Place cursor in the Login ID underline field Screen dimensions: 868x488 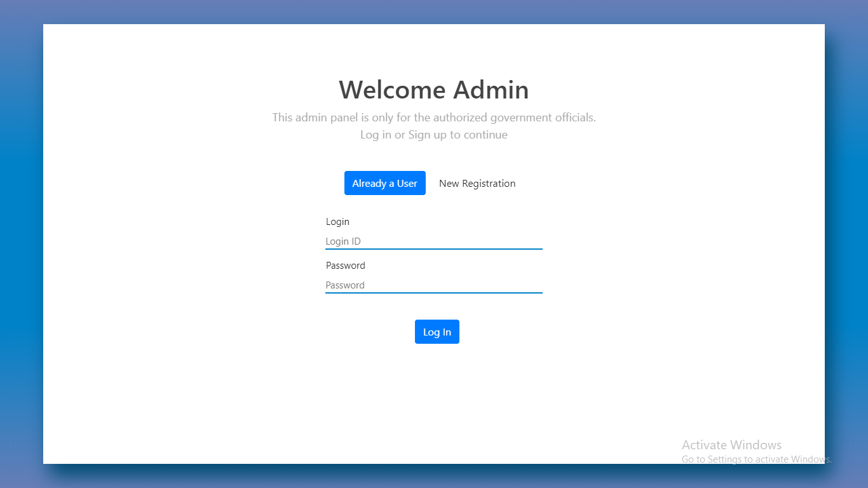click(x=434, y=241)
